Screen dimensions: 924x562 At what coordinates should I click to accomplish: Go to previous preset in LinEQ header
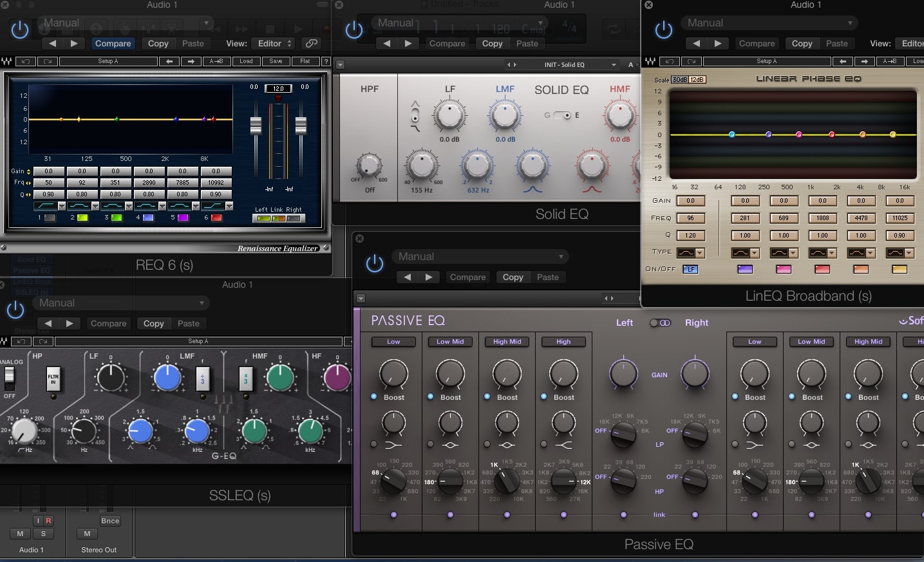pyautogui.click(x=697, y=44)
